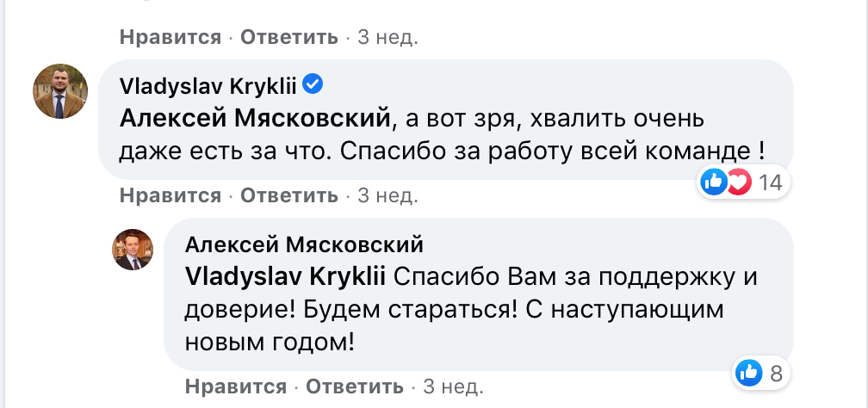Click the red heart reaction on Kryklii's comment

(738, 182)
